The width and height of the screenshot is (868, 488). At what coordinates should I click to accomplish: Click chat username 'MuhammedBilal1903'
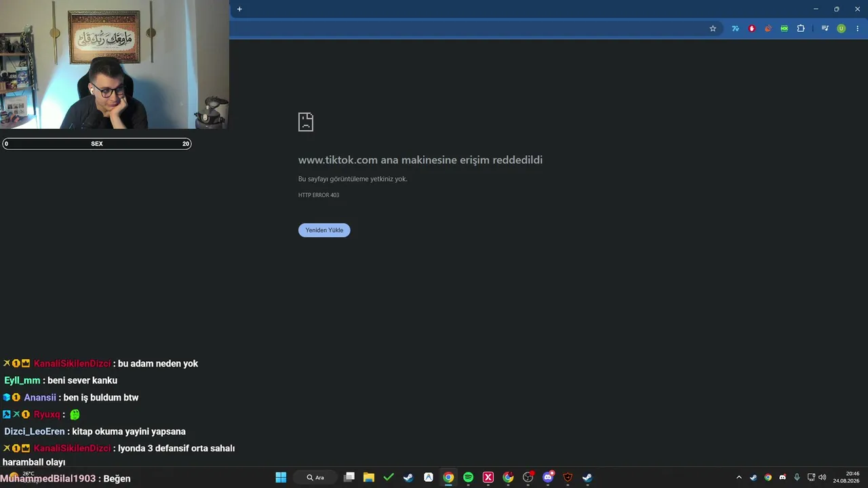pyautogui.click(x=48, y=479)
